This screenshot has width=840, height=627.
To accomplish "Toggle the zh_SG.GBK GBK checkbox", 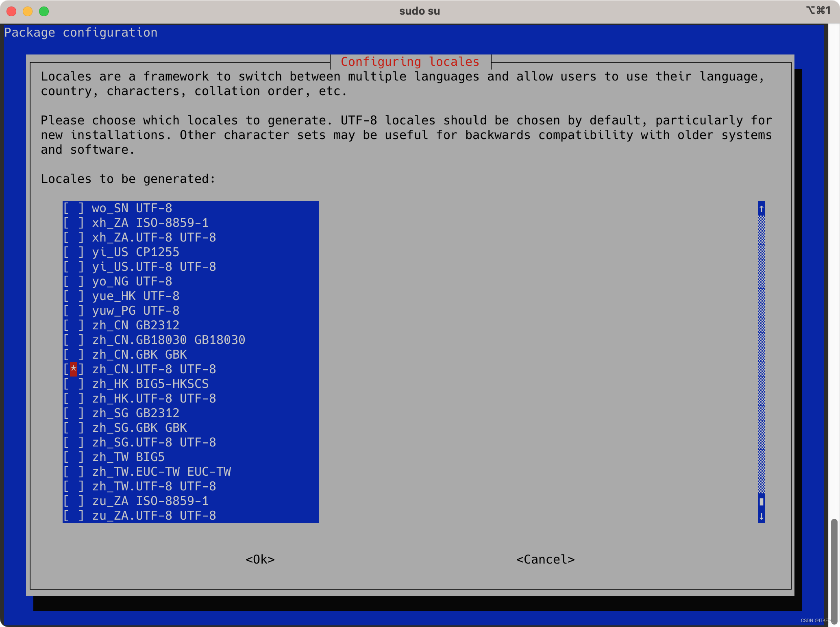I will pos(74,428).
